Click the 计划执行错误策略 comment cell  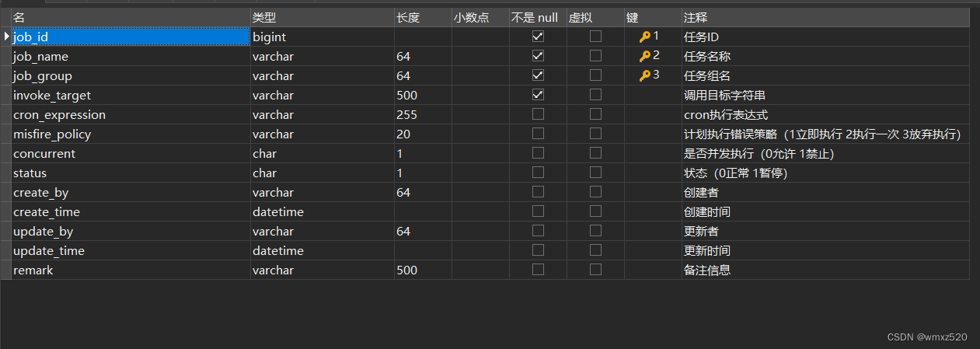tap(825, 134)
